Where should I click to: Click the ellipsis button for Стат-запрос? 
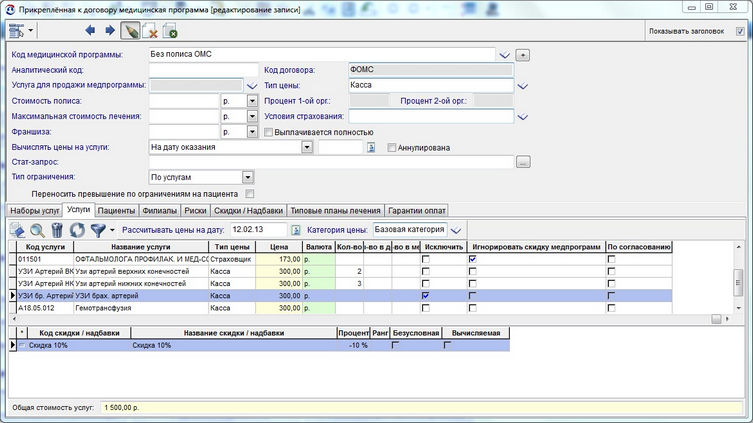523,162
